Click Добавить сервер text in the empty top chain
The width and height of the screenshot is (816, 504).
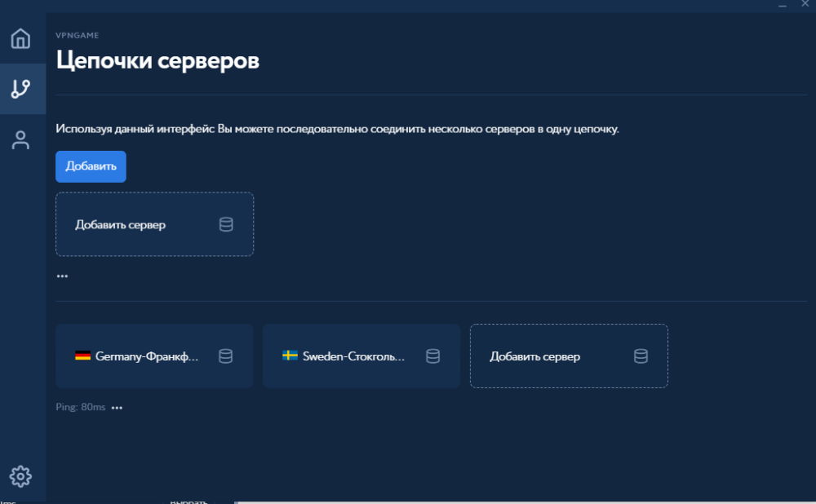pyautogui.click(x=120, y=224)
